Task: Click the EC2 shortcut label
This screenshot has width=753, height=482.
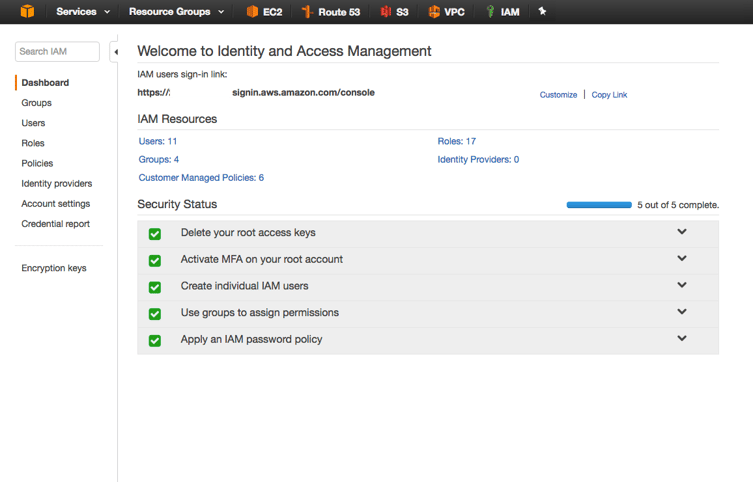Action: 273,12
